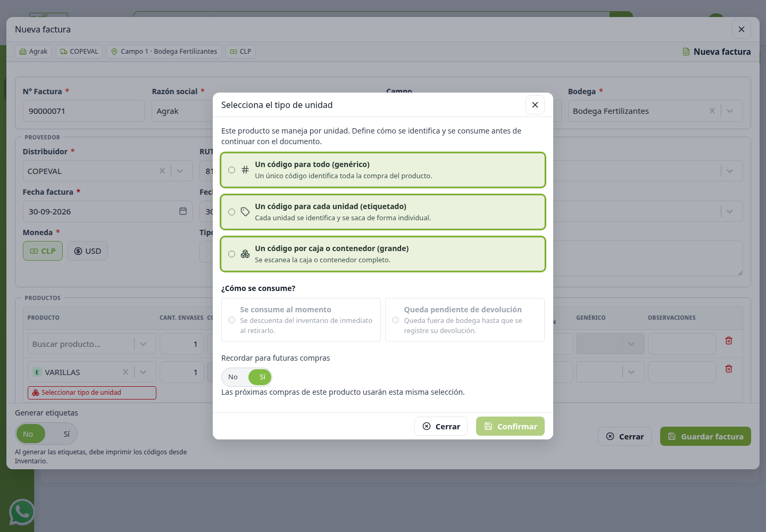
Task: Toggle Generar etiquetas to Sí
Action: click(x=66, y=434)
